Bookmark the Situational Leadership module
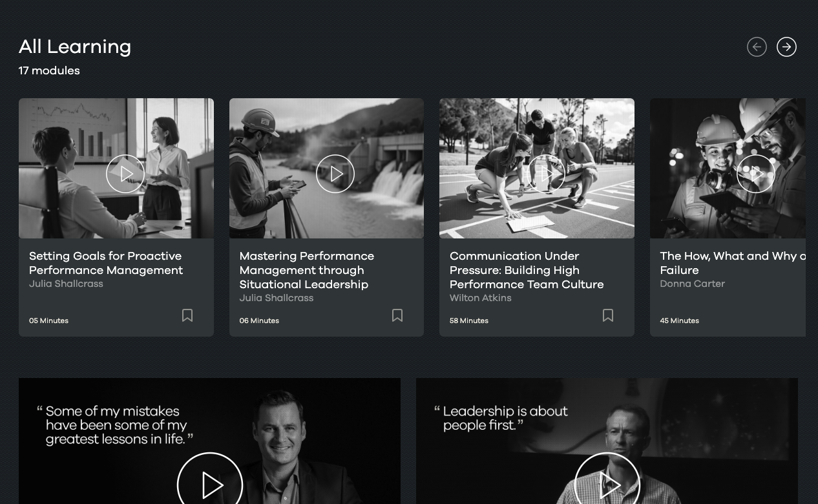Image resolution: width=818 pixels, height=504 pixels. pyautogui.click(x=397, y=315)
